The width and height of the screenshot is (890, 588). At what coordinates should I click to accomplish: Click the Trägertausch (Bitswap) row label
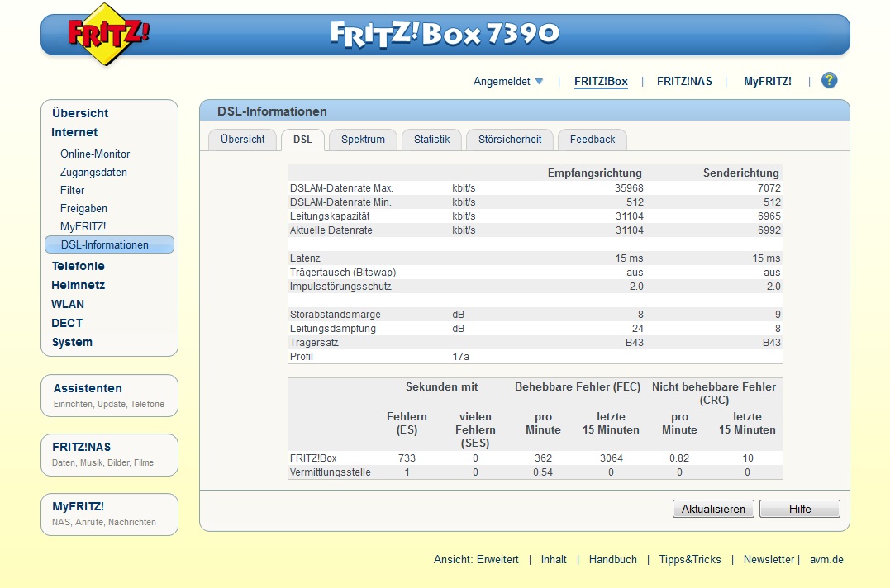(343, 273)
